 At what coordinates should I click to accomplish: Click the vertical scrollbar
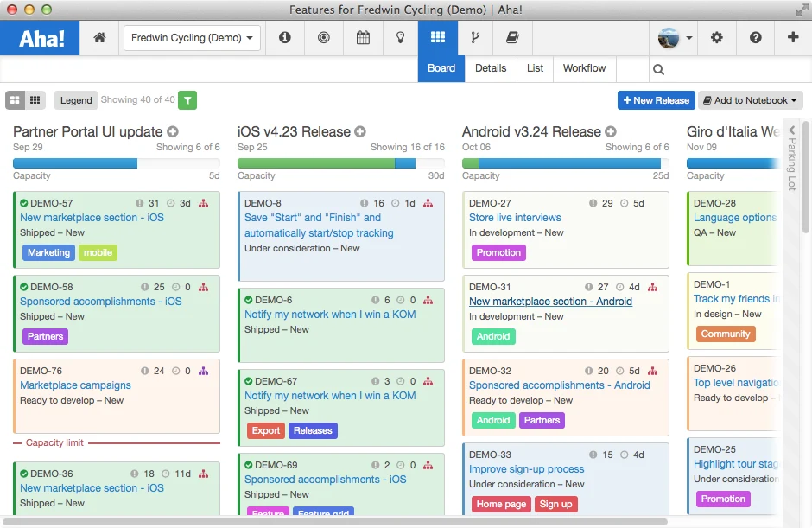click(x=805, y=177)
